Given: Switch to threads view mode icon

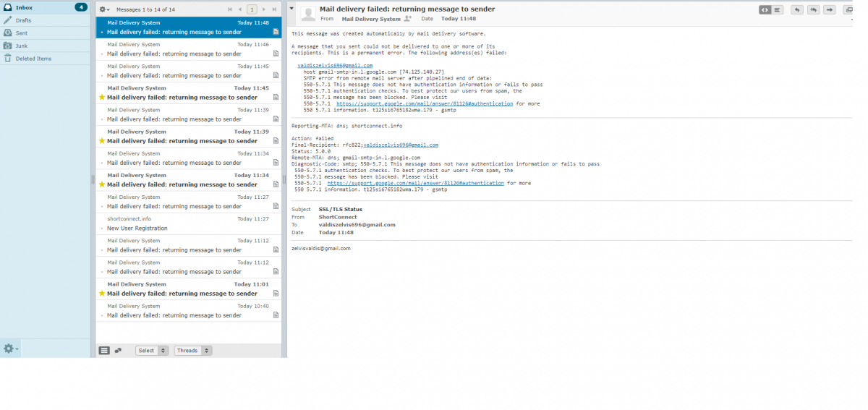Looking at the screenshot, I should pyautogui.click(x=118, y=351).
